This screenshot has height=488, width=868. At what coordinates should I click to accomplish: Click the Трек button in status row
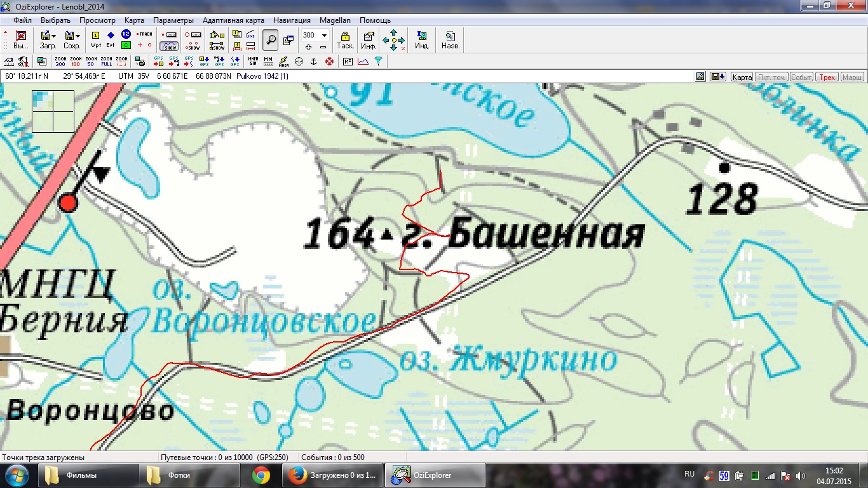coord(827,77)
